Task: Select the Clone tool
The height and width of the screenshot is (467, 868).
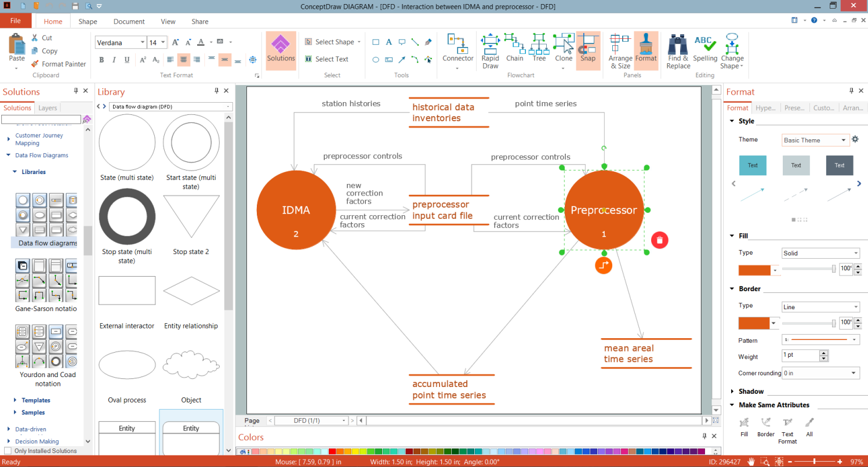Action: click(x=563, y=51)
